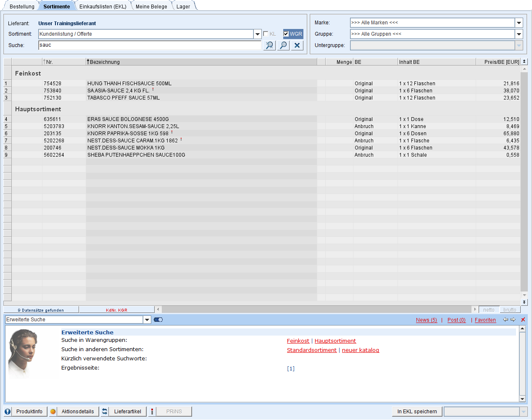The height and width of the screenshot is (420, 532).
Task: Close the info panel with the red X
Action: (x=523, y=320)
